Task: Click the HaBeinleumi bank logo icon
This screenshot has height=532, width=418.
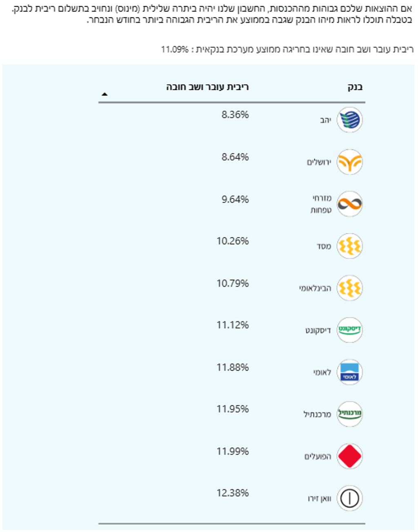Action: [x=350, y=288]
